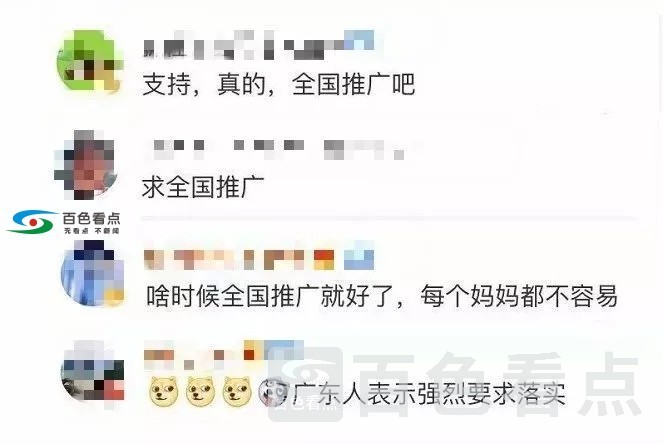Open the fourth commenter's avatar

point(93,371)
